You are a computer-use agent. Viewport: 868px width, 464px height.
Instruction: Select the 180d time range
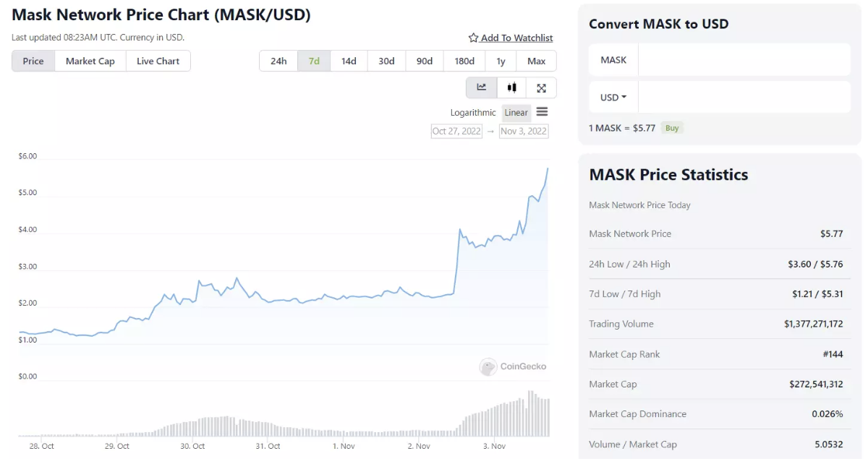[464, 61]
